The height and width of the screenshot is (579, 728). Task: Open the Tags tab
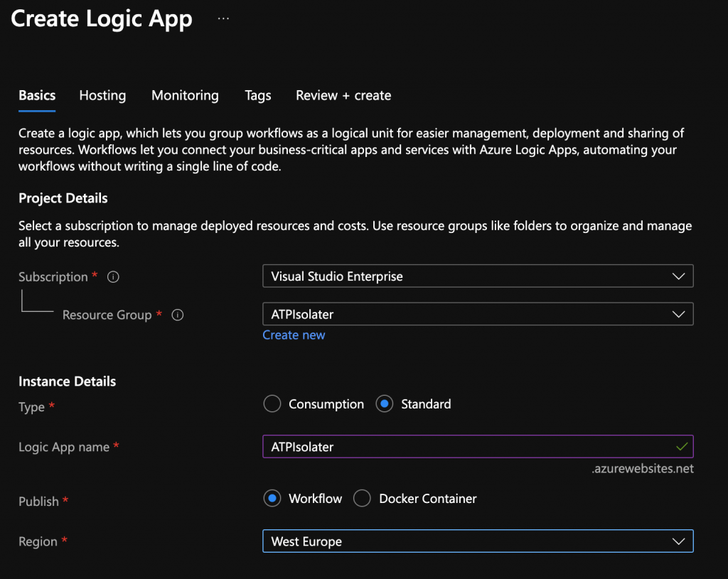coord(257,95)
